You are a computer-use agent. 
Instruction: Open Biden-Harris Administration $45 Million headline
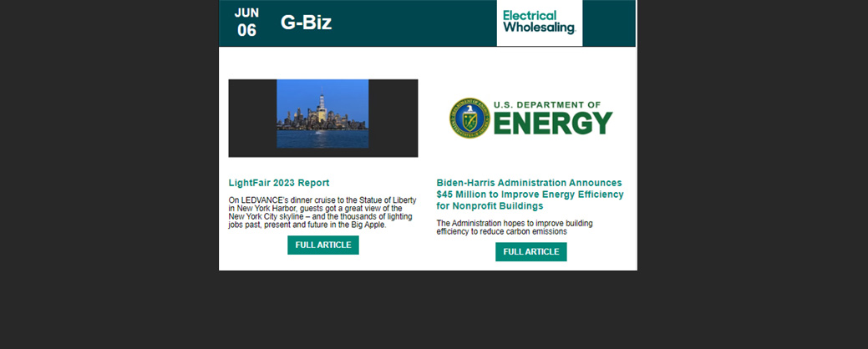click(530, 195)
